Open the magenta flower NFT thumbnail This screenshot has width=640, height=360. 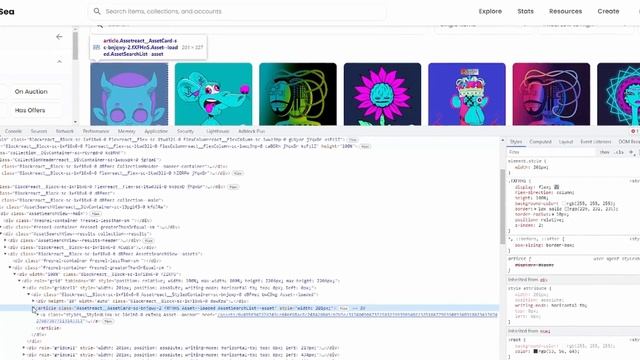pyautogui.click(x=382, y=94)
